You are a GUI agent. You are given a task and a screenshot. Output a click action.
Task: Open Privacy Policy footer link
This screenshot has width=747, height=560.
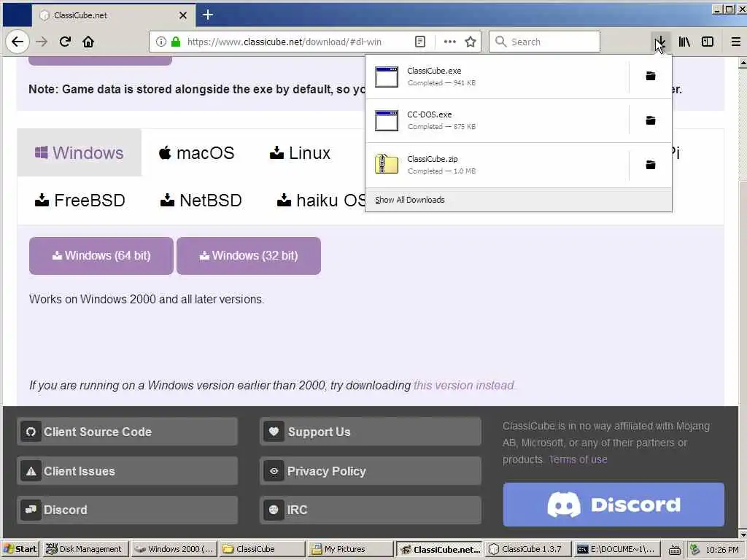pyautogui.click(x=371, y=471)
